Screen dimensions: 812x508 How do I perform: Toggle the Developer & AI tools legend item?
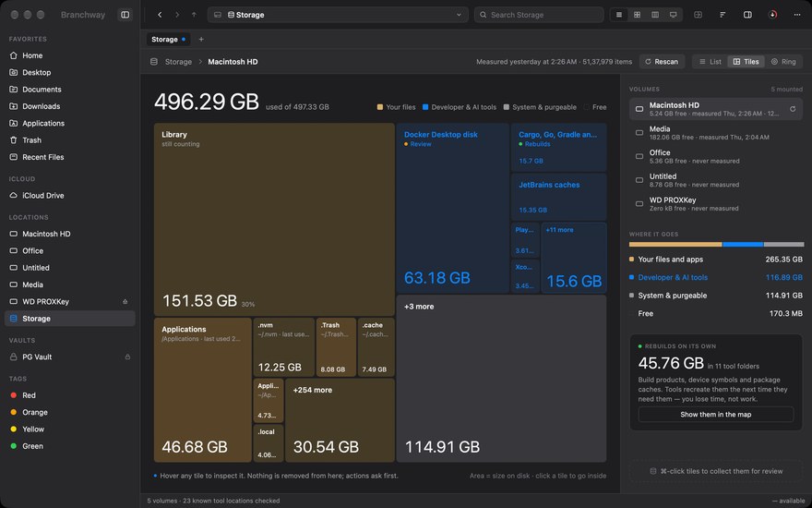click(x=460, y=107)
